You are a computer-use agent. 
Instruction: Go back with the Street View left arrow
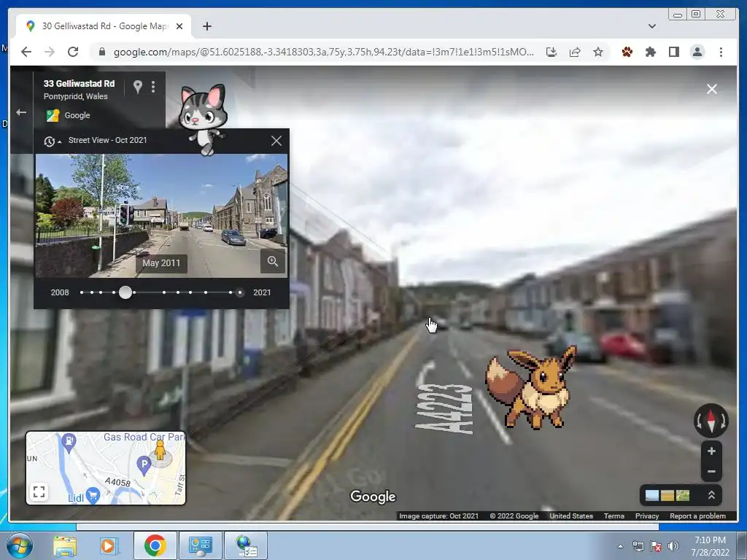[x=21, y=112]
